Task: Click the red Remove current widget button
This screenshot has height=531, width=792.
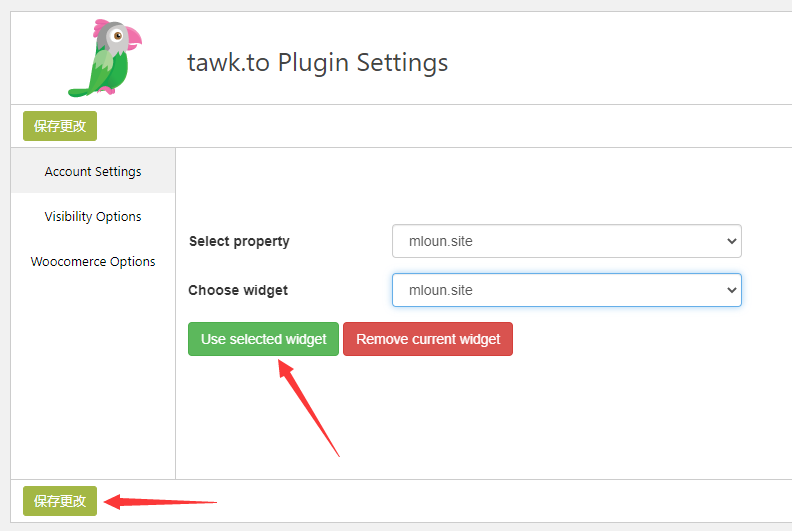Action: coord(428,339)
